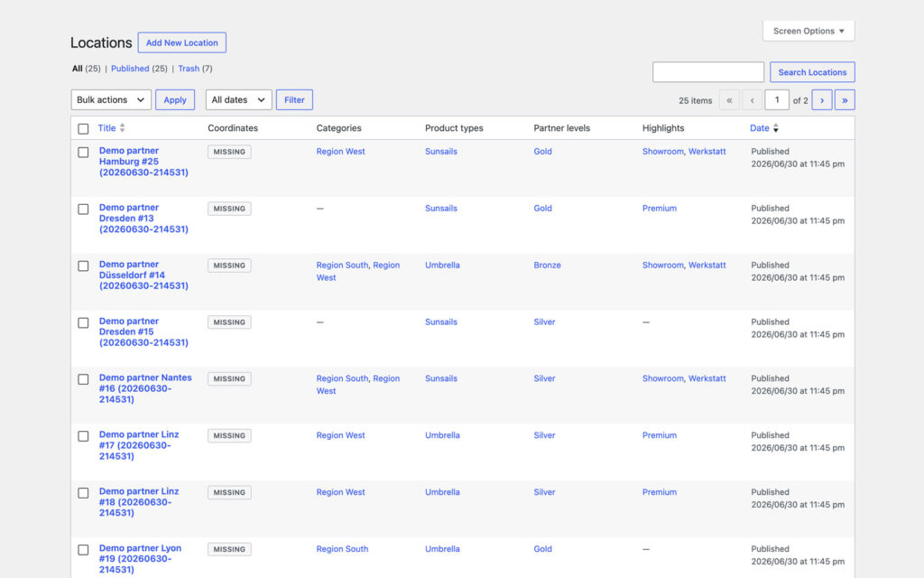Viewport: 924px width, 578px height.
Task: Click Gold partner level in Hamburg #25 row
Action: (x=542, y=152)
